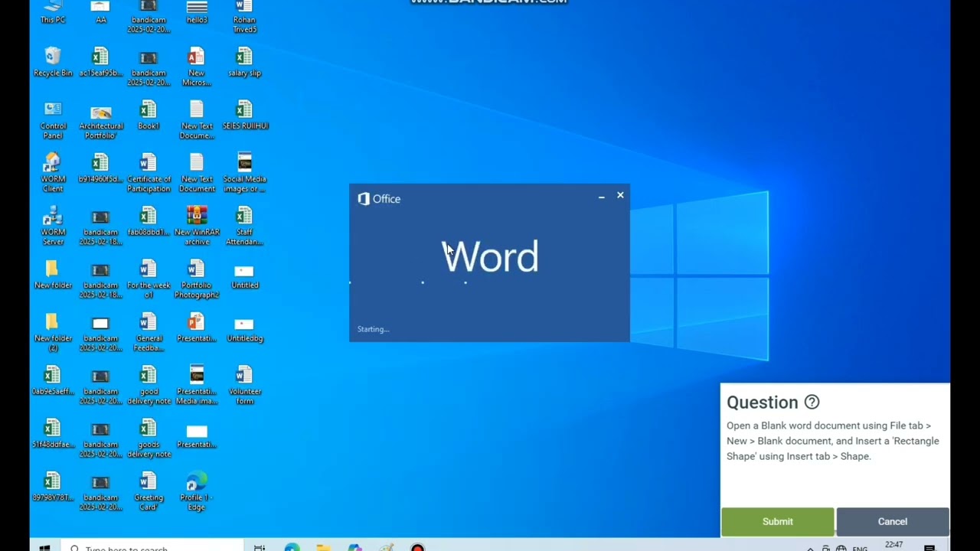Select the New WinRAR archive icon
The height and width of the screenshot is (551, 980).
tap(197, 226)
